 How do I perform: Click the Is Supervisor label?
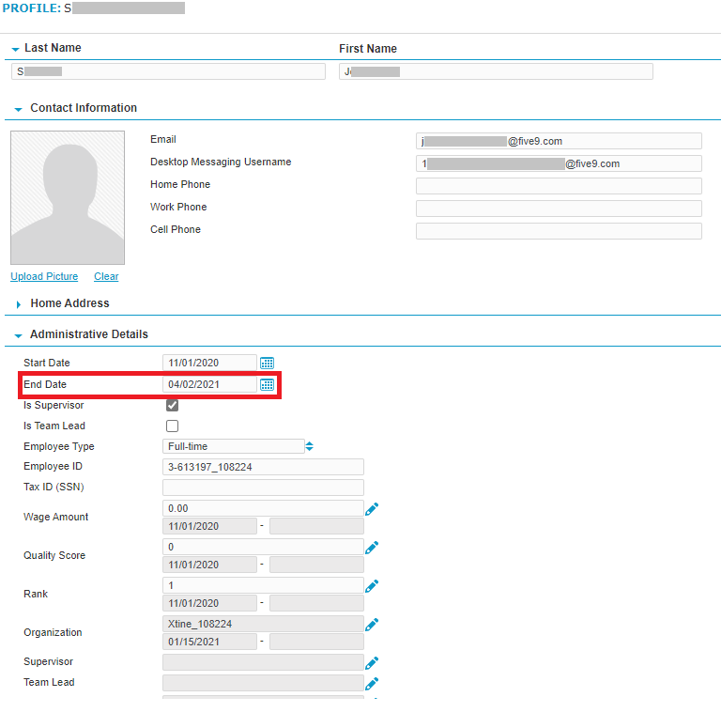pyautogui.click(x=54, y=405)
